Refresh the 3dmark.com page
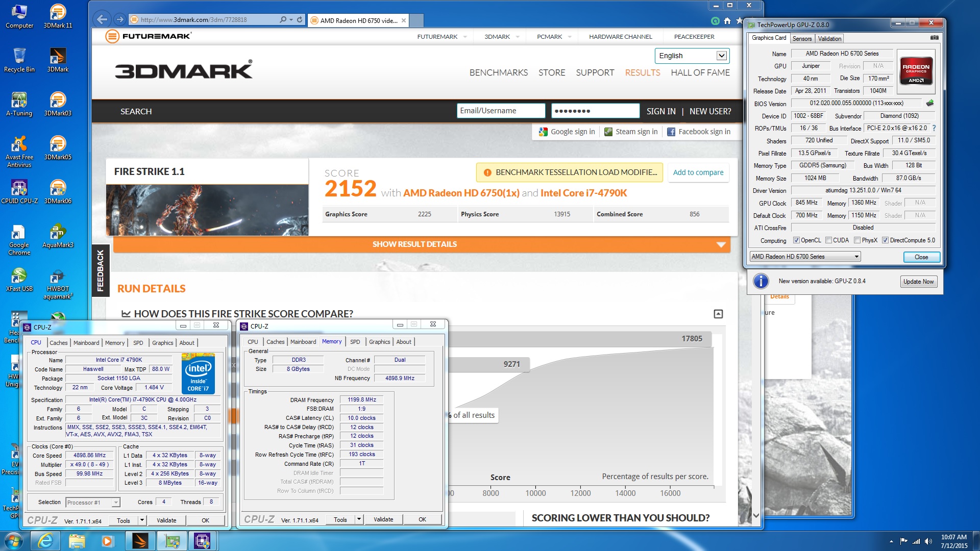The height and width of the screenshot is (551, 980). click(x=300, y=19)
